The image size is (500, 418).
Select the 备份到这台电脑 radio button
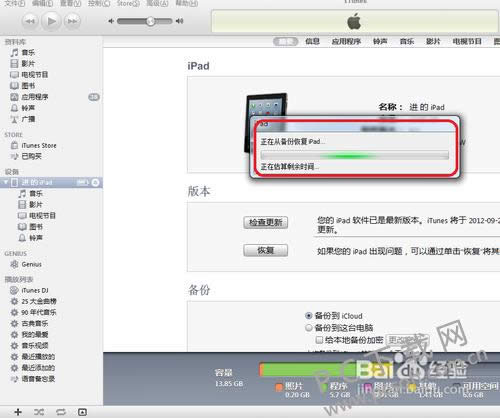point(309,328)
